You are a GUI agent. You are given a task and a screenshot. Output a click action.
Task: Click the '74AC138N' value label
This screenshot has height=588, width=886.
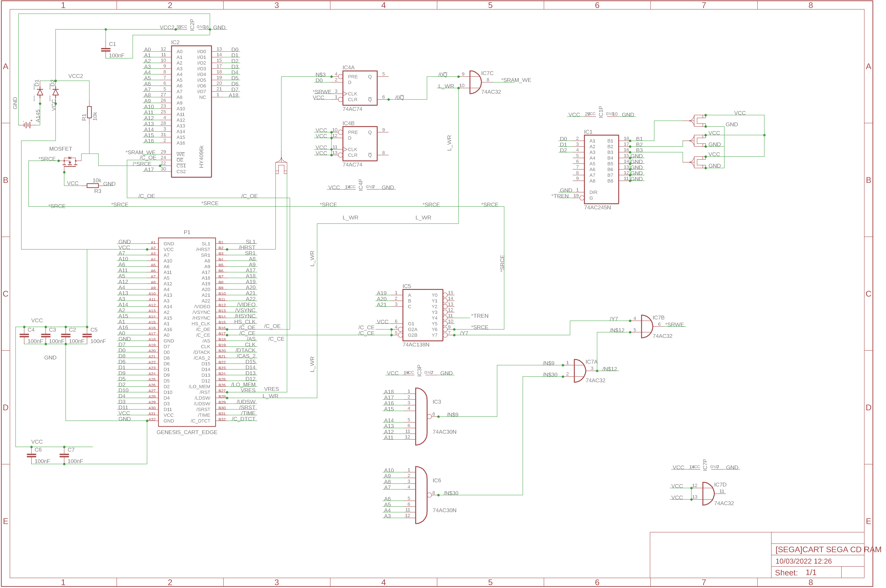click(416, 345)
